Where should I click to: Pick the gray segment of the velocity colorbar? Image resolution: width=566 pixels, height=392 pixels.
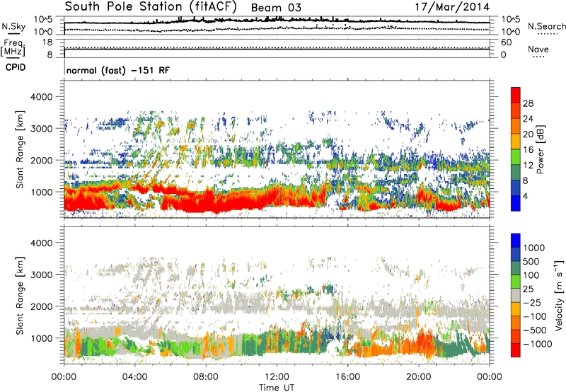[x=516, y=295]
